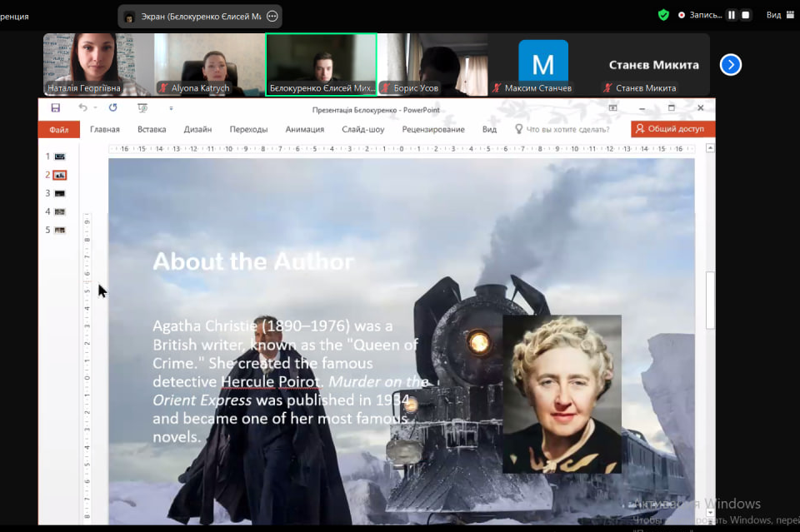Screen dimensions: 800x532
Task: Click the horizontal ruler above the slide
Action: point(402,149)
